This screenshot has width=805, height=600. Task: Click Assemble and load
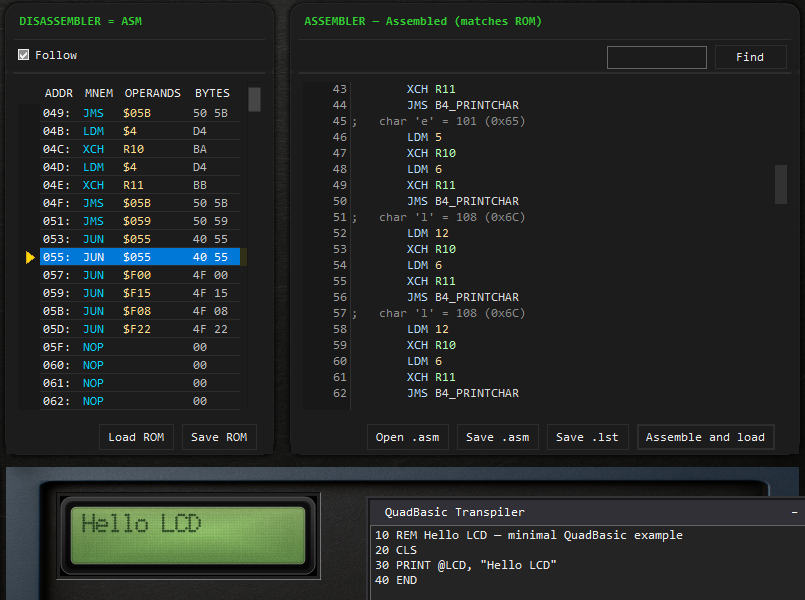pos(705,437)
